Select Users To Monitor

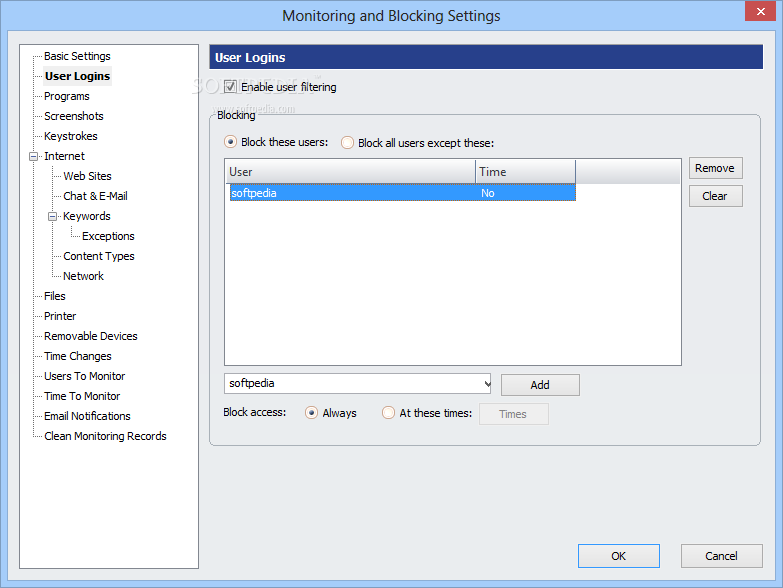tap(84, 375)
